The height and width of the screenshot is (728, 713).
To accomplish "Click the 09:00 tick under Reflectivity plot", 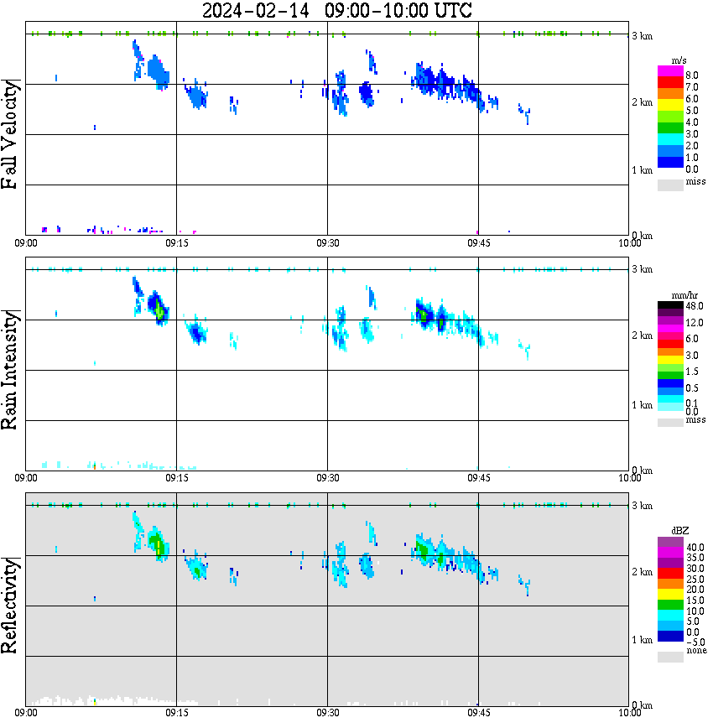I will (25, 713).
